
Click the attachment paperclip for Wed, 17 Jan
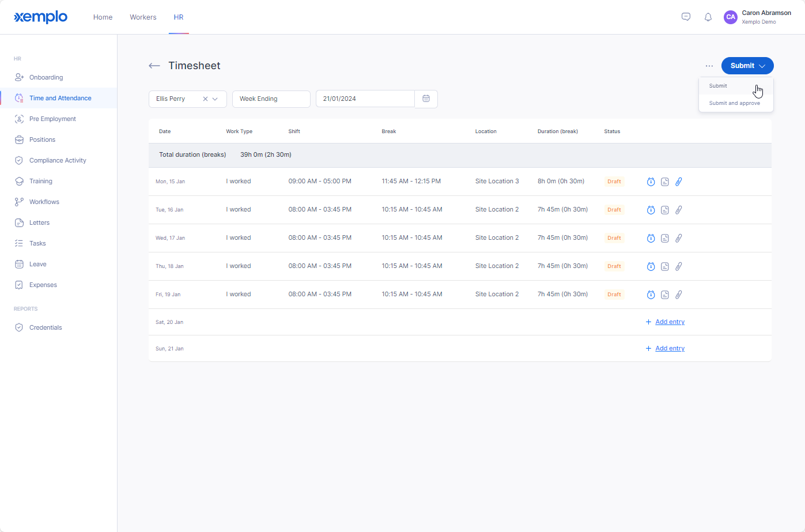click(679, 238)
